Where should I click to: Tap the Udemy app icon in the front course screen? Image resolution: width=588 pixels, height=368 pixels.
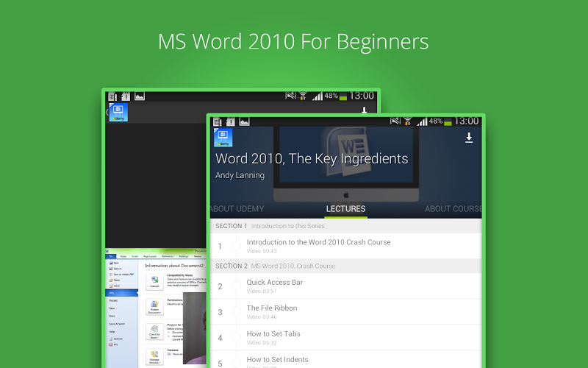point(223,138)
